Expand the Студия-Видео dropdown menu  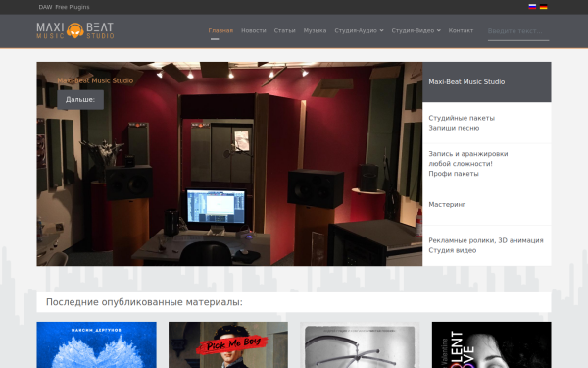coord(416,30)
